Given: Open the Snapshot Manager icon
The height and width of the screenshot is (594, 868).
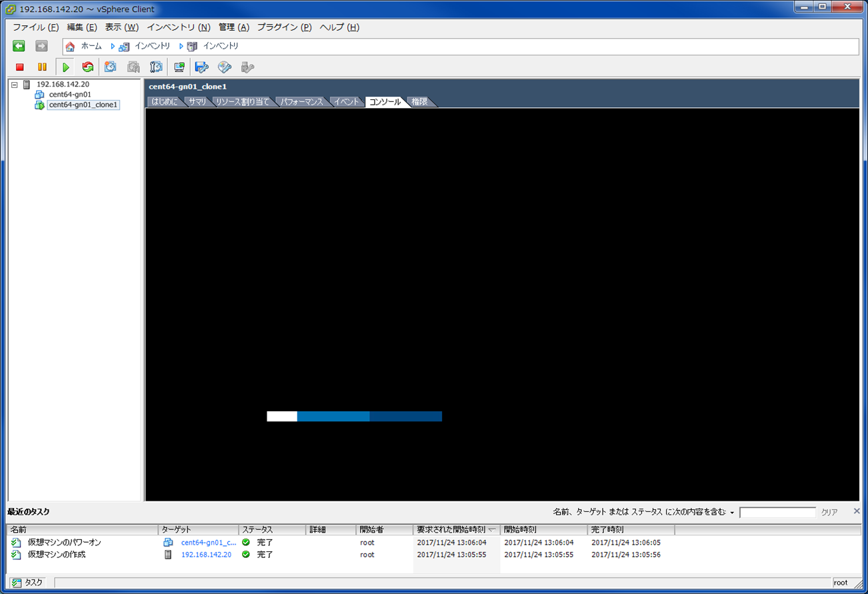Looking at the screenshot, I should pyautogui.click(x=156, y=67).
